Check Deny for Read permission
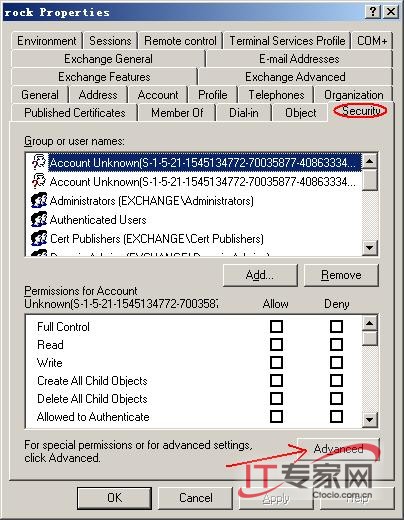The image size is (404, 520). [336, 344]
